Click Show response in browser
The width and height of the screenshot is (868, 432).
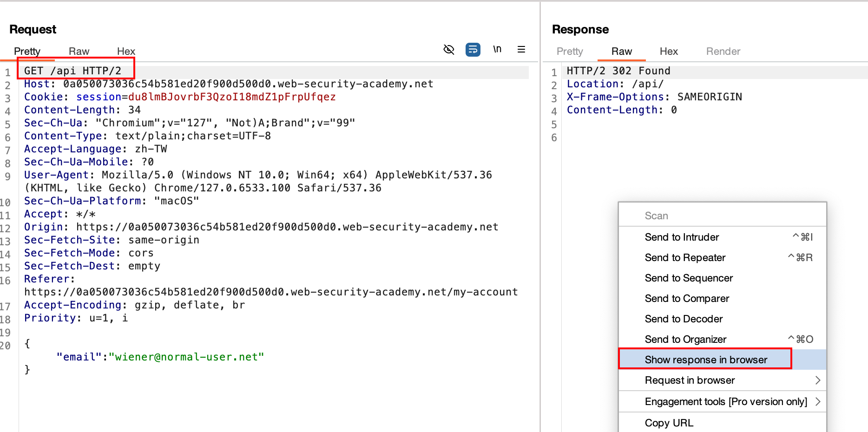705,360
